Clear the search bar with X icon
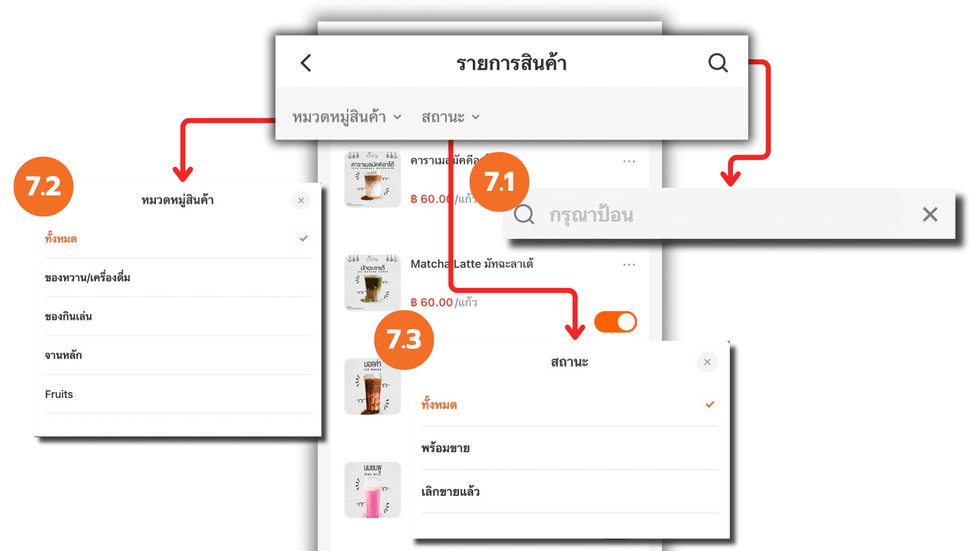Viewport: 980px width, 551px height. pos(930,214)
